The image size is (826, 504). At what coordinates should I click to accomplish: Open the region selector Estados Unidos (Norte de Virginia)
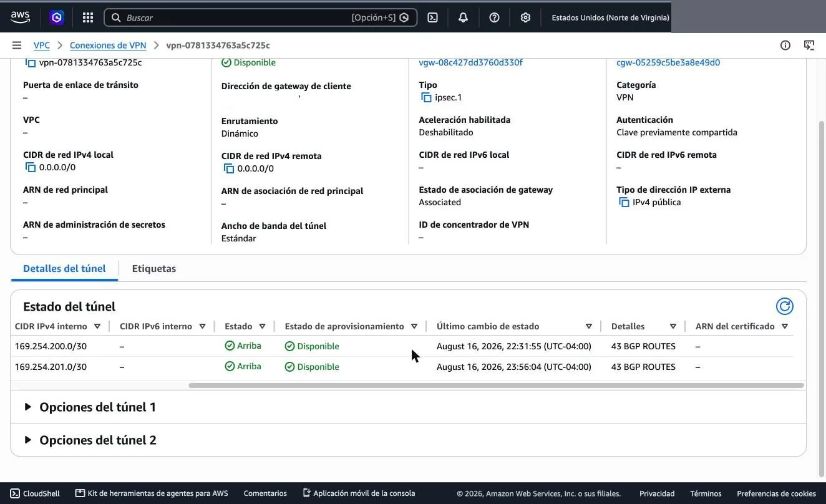pos(610,17)
